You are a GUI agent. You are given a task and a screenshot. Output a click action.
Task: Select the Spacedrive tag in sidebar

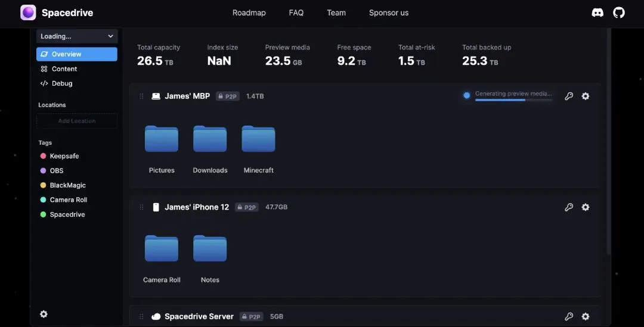63,214
